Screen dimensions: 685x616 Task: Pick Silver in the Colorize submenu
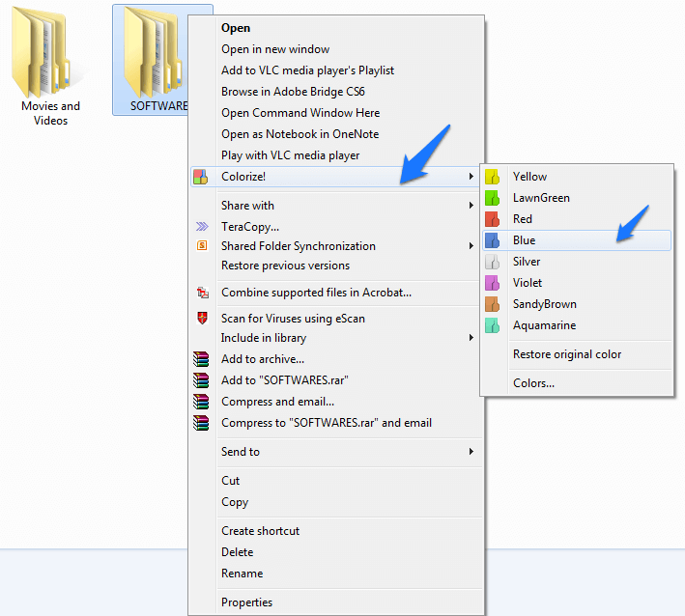(577, 262)
